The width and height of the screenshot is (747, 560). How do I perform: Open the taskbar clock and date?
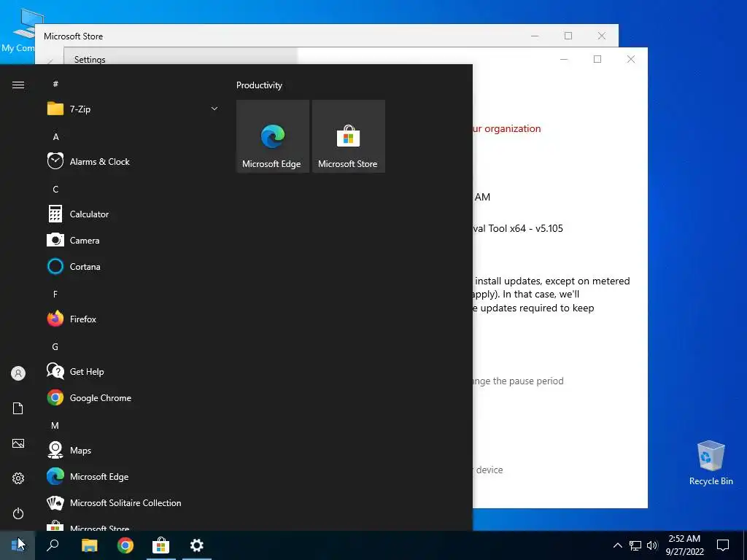point(684,545)
